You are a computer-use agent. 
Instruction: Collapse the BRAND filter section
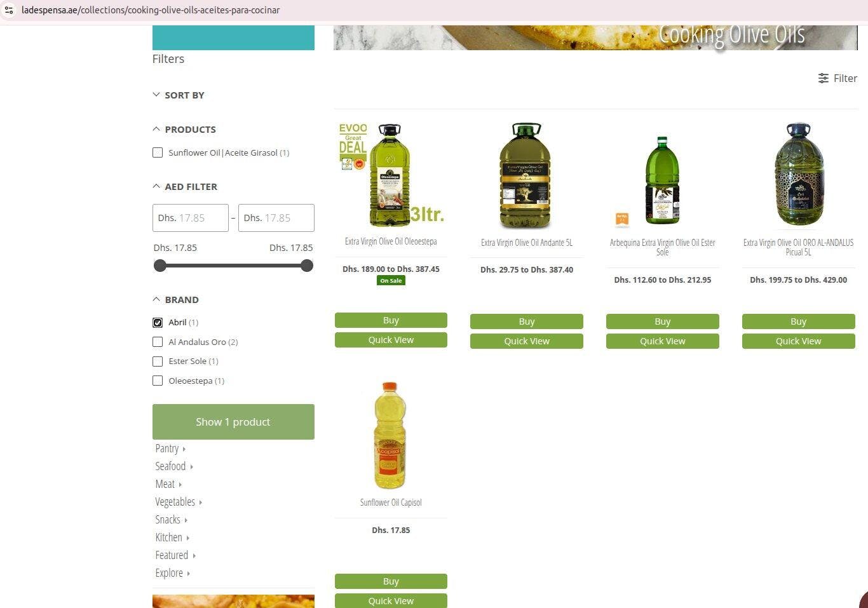[x=176, y=300]
